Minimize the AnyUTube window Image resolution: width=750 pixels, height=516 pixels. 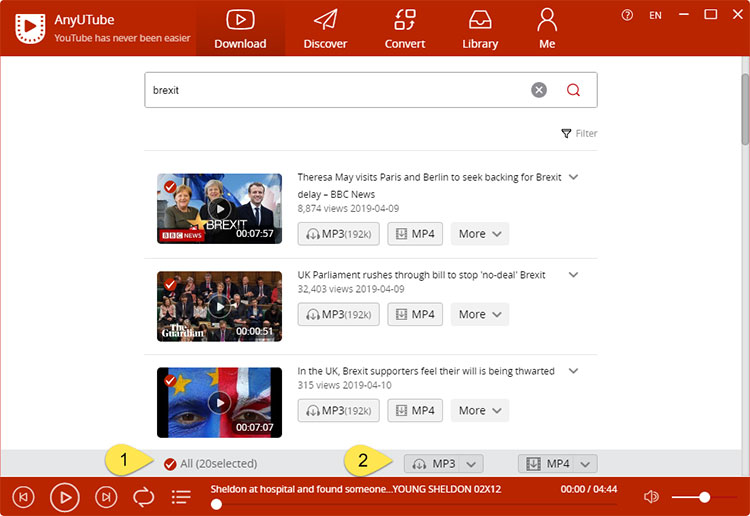point(684,14)
